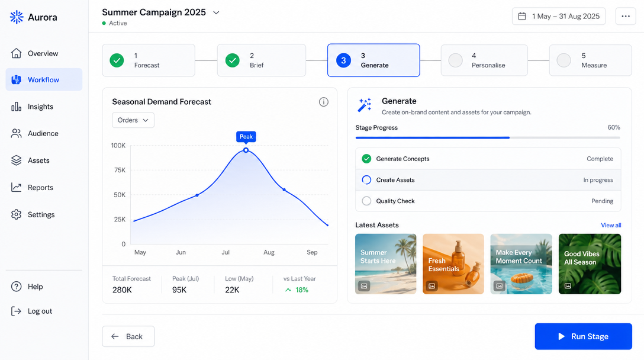Open the Orders metric dropdown
The image size is (644, 360).
pos(133,120)
